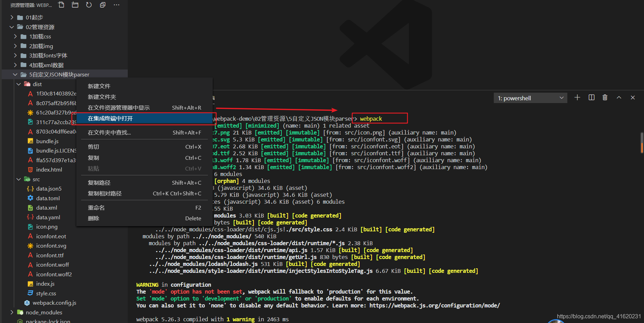Open data.xml file
Screen dimensions: 644x323
47,207
